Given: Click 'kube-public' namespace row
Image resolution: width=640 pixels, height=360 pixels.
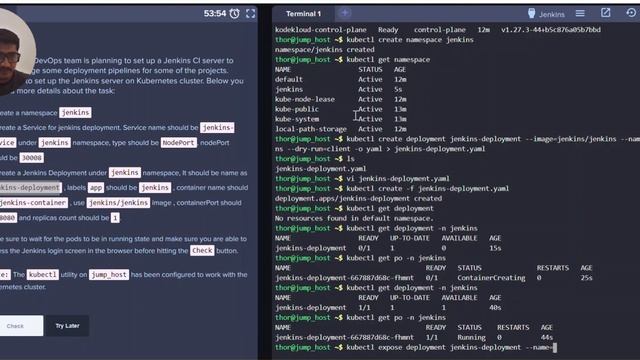Looking at the screenshot, I should [340, 109].
